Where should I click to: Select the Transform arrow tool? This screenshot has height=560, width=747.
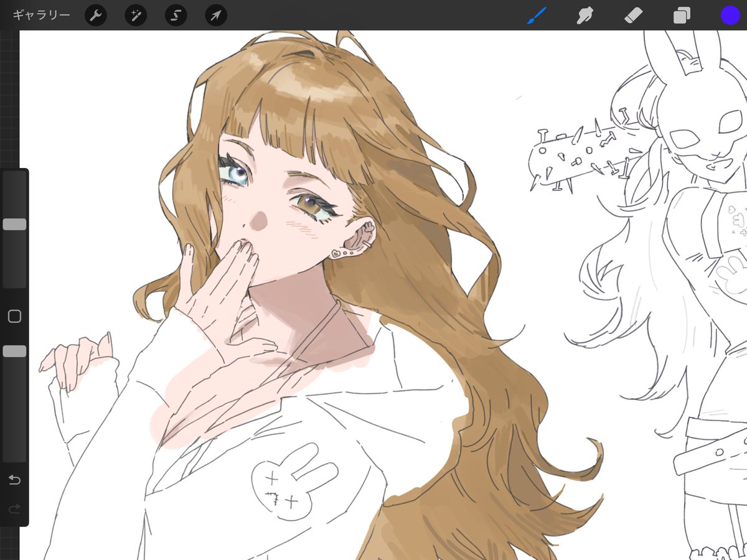click(216, 15)
